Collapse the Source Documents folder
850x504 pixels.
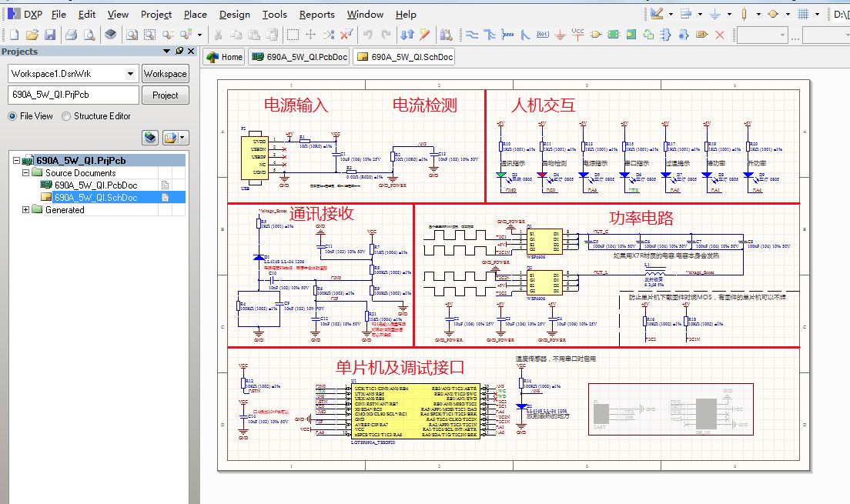click(25, 173)
